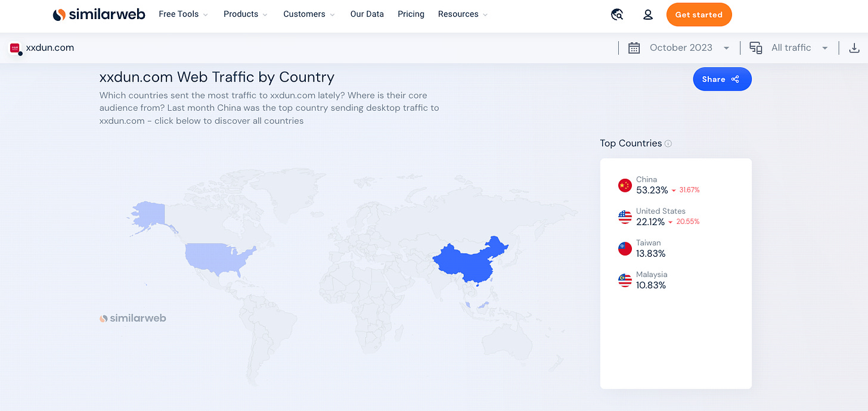Image resolution: width=868 pixels, height=411 pixels.
Task: Open the Pricing page
Action: (411, 14)
